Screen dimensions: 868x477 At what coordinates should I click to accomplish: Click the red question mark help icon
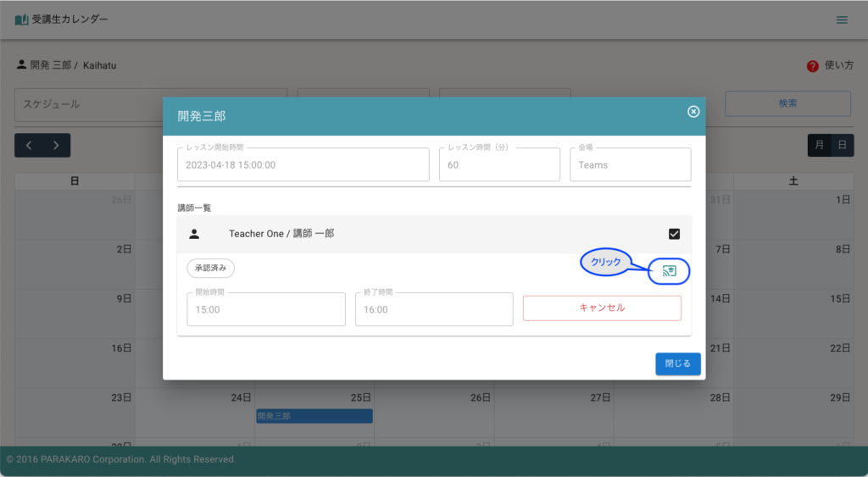tap(812, 66)
